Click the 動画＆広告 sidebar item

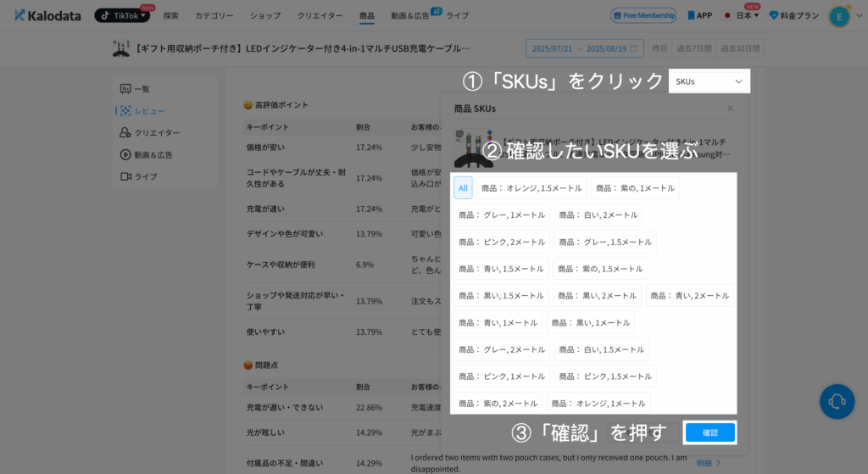pos(165,155)
